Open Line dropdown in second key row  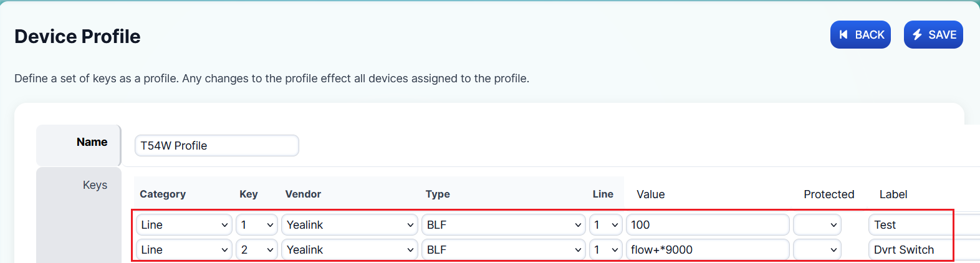606,250
